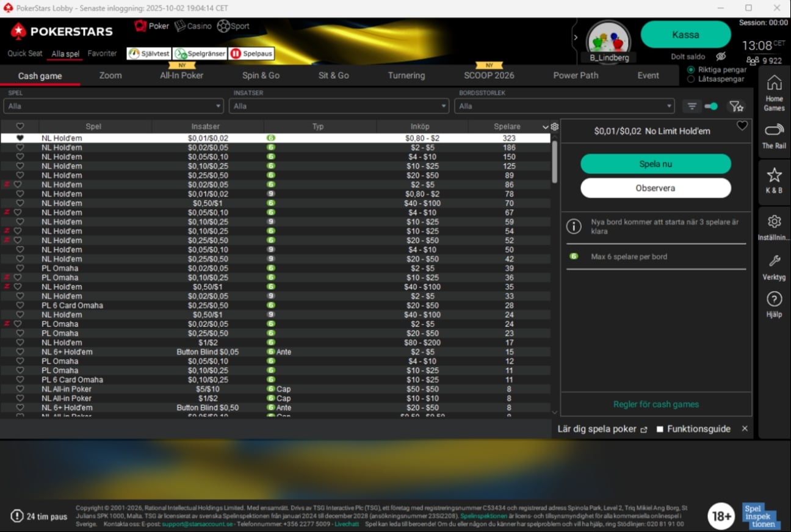The height and width of the screenshot is (532, 791).
Task: Open the Insatser filter dropdown
Action: click(x=339, y=106)
